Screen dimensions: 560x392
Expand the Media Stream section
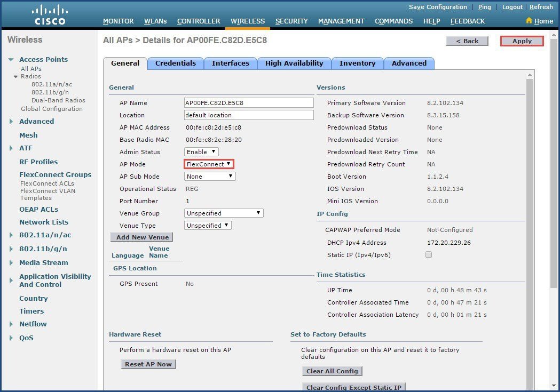pyautogui.click(x=11, y=263)
